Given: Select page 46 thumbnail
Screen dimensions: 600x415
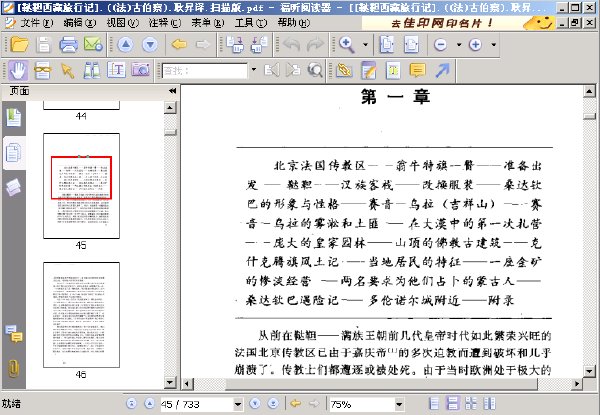Looking at the screenshot, I should (81, 315).
